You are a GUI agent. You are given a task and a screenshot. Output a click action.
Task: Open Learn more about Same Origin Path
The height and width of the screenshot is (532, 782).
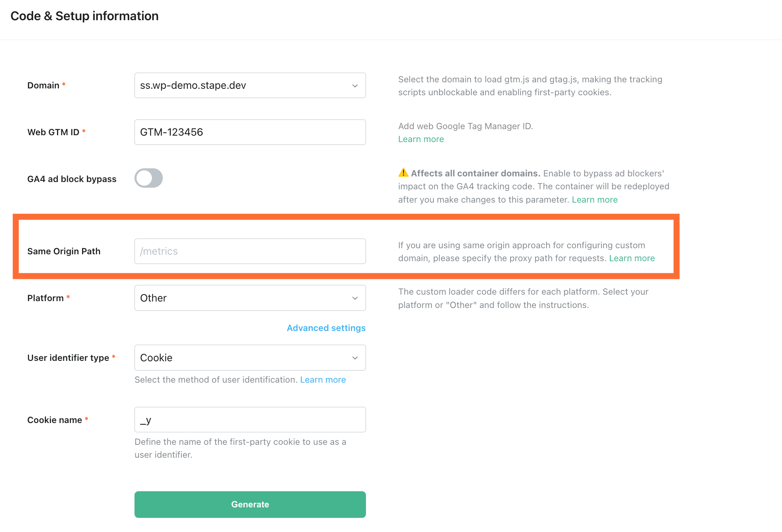coord(632,258)
